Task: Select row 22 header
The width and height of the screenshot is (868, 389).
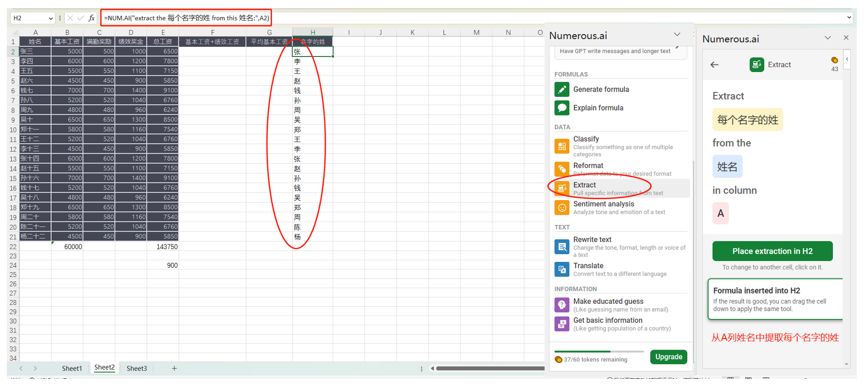Action: tap(13, 246)
